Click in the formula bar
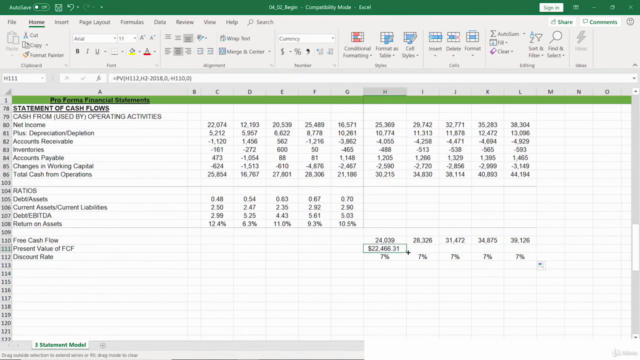Image resolution: width=640 pixels, height=360 pixels. 369,78
